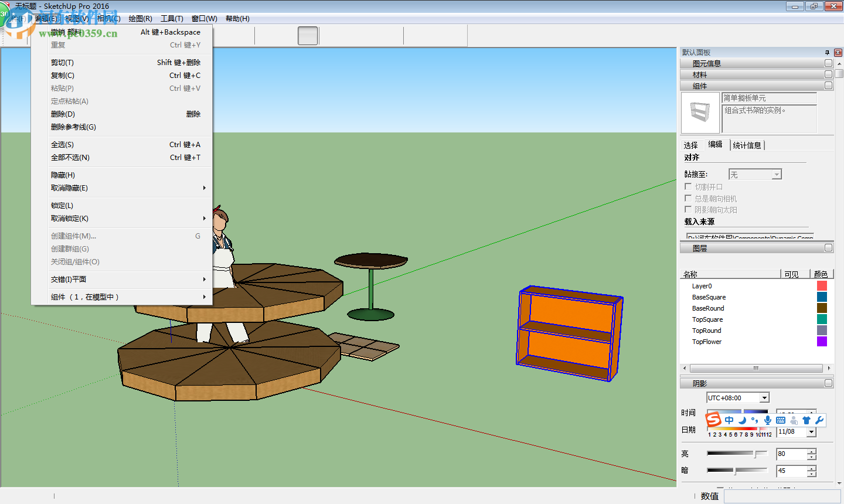Select 复制(C) from the open edit menu
Viewport: 844px width, 504px height.
tap(63, 75)
